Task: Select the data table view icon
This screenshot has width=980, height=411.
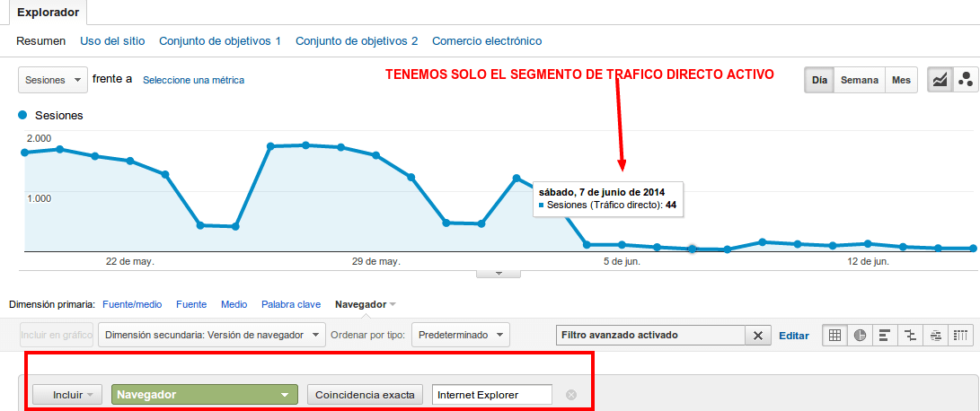Action: pos(834,336)
